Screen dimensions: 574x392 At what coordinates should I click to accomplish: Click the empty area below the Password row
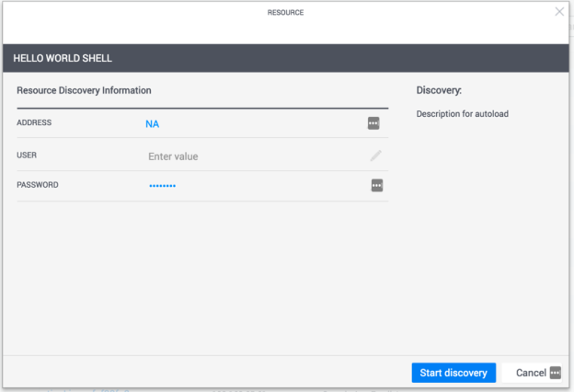[202, 276]
